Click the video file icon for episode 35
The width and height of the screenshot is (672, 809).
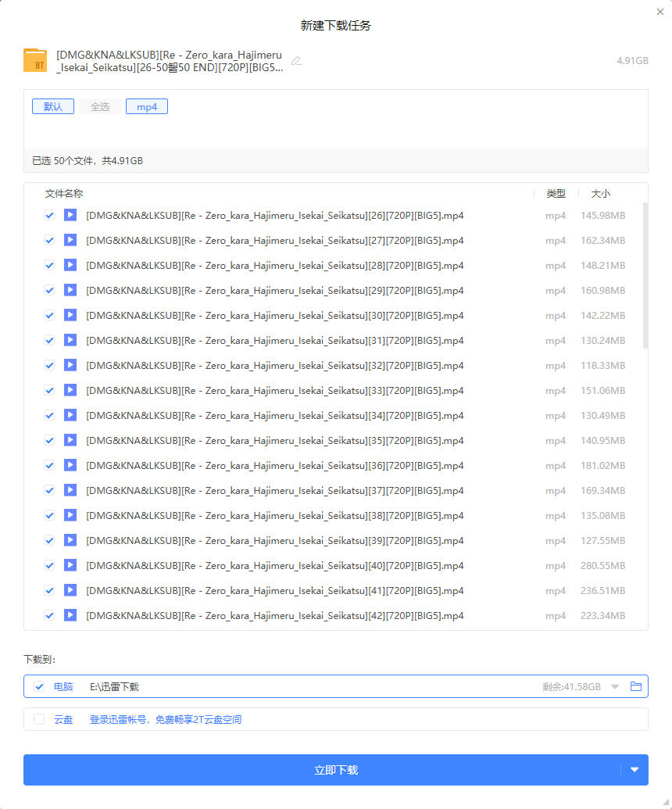point(70,440)
